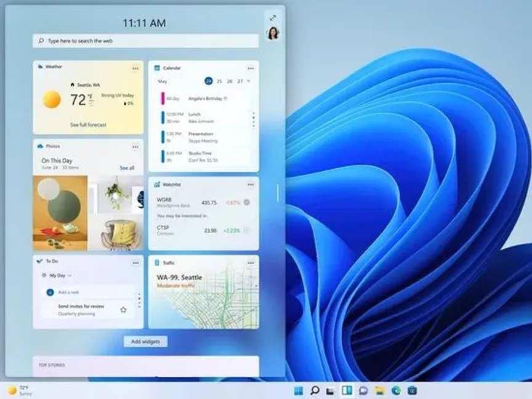Open Watchlist widget more options
Image resolution: width=532 pixels, height=399 pixels.
click(251, 185)
